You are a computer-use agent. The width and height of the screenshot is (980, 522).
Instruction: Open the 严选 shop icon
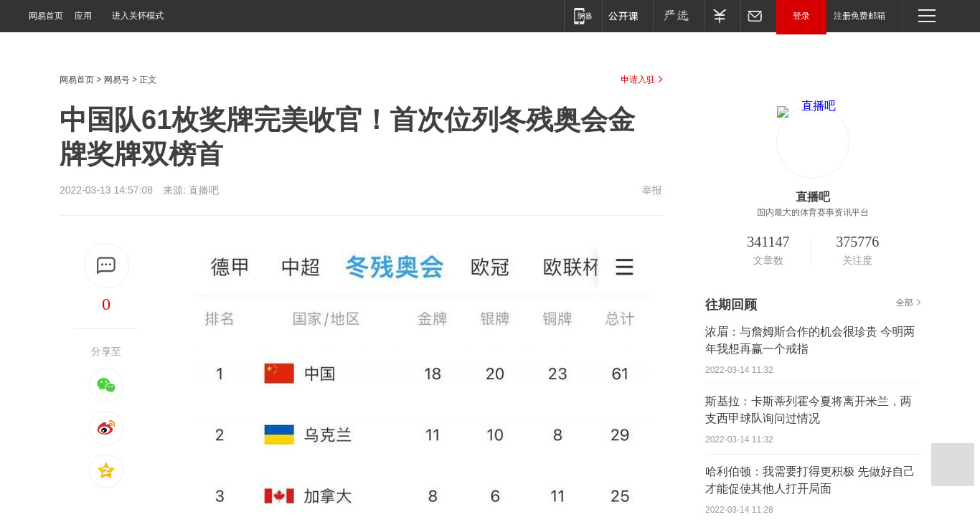676,16
